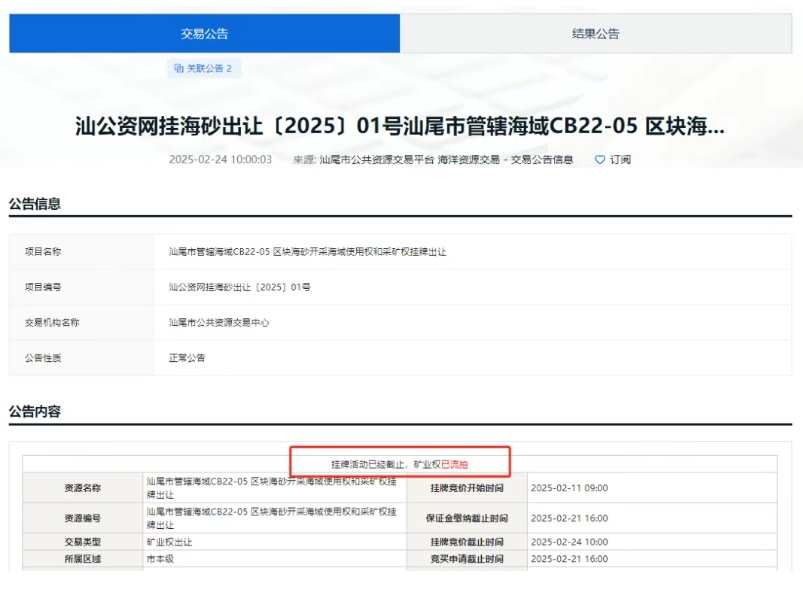Image resolution: width=803 pixels, height=594 pixels.
Task: Click 汕尾市公共资源交易中心 in 交易机构名称 row
Action: point(219,323)
